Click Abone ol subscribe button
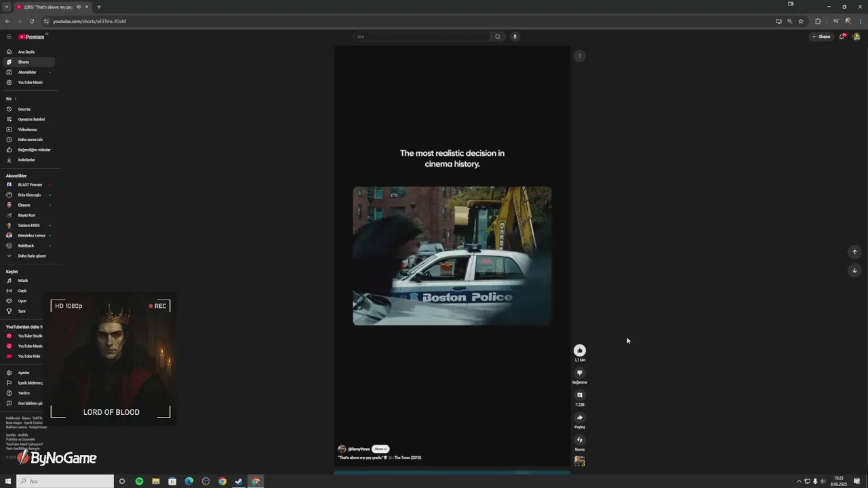 [x=380, y=449]
